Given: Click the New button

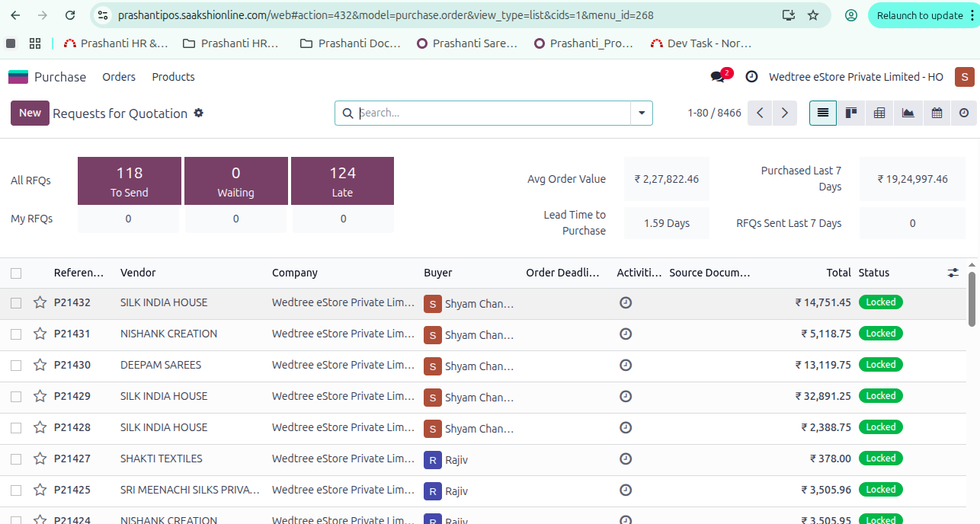Looking at the screenshot, I should [x=30, y=113].
